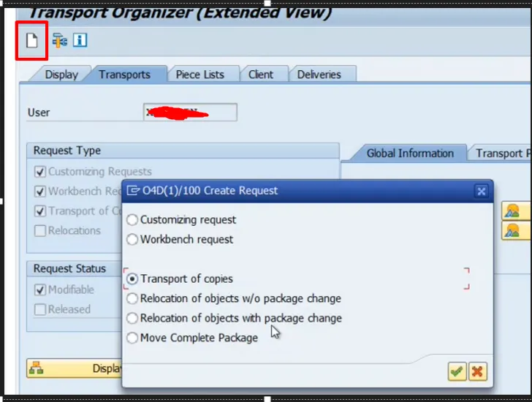Select the Global Information tab

(410, 153)
